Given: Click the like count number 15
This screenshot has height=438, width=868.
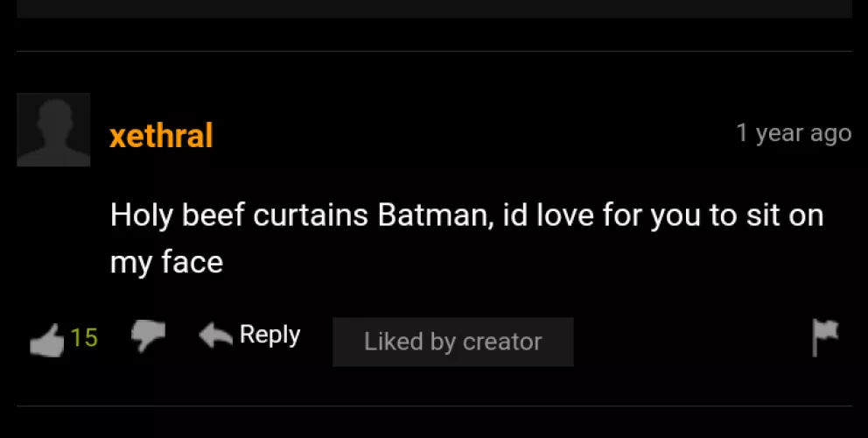Looking at the screenshot, I should (84, 337).
